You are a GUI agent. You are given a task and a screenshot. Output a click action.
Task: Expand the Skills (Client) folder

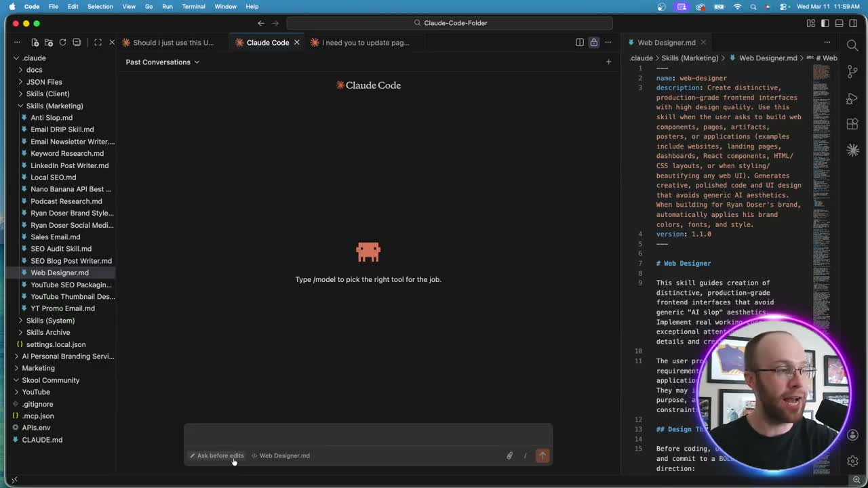coord(47,94)
